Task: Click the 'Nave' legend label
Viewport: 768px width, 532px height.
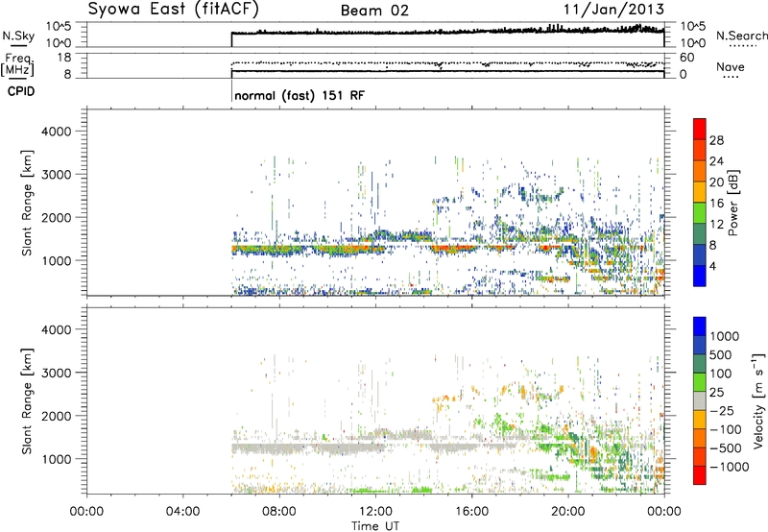Action: (x=731, y=67)
